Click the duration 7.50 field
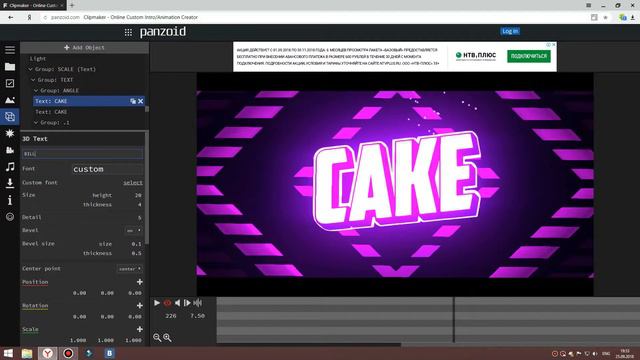This screenshot has width=640, height=360. [198, 316]
